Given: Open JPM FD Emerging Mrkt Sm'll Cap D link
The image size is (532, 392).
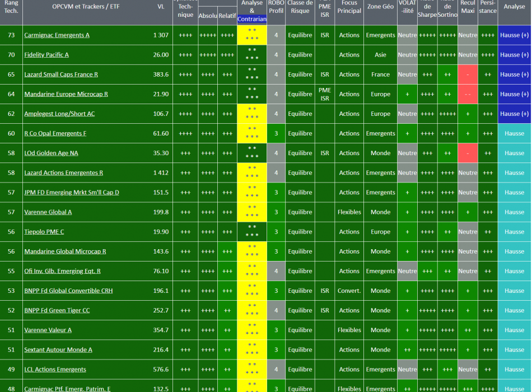Looking at the screenshot, I should click(x=72, y=193).
